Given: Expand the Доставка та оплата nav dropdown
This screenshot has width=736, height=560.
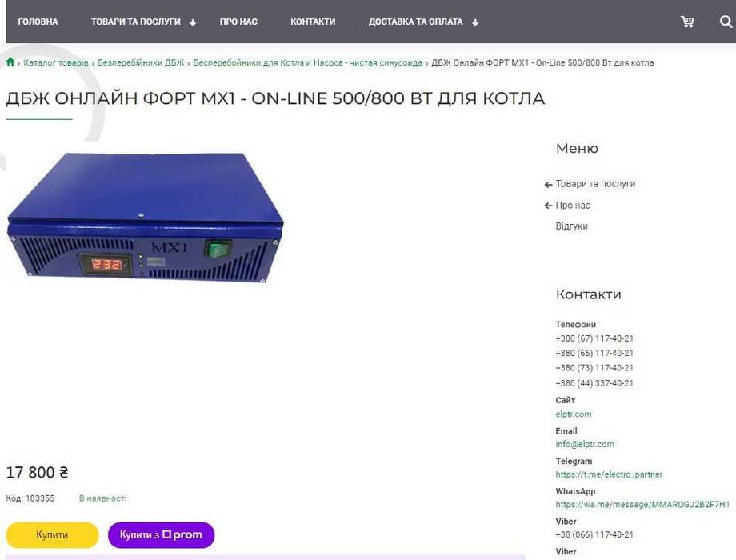Looking at the screenshot, I should coord(475,22).
